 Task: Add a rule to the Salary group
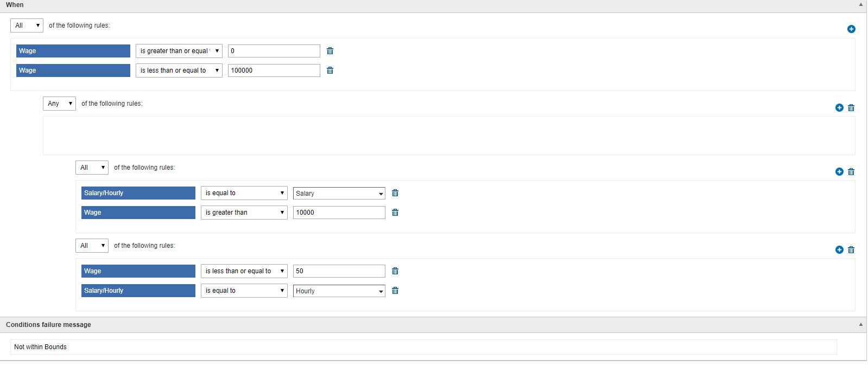tap(839, 172)
